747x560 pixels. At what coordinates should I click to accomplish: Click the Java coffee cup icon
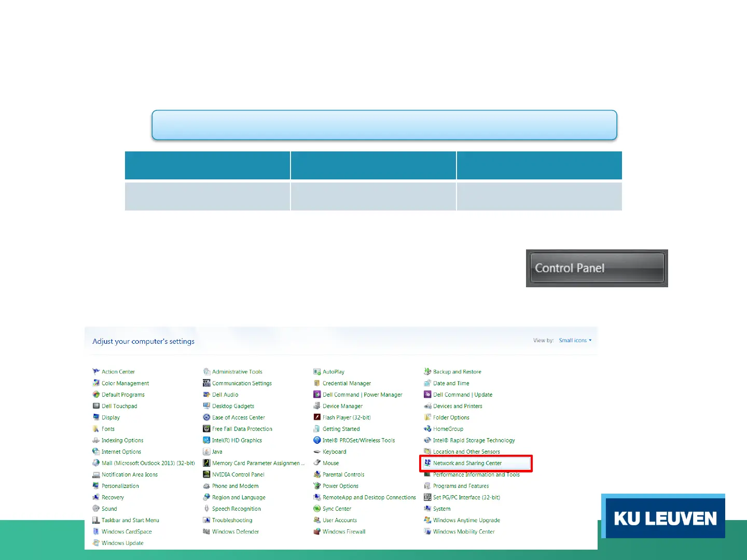(206, 451)
